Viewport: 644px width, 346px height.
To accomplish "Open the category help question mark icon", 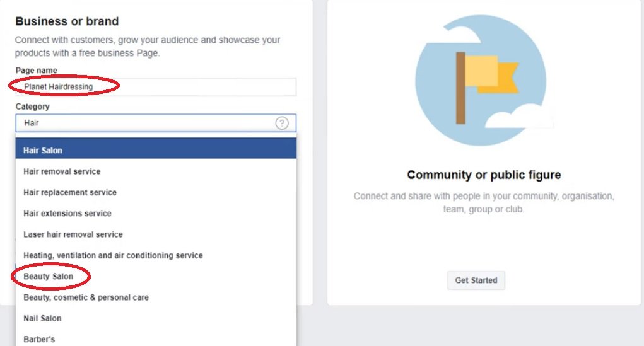I will (282, 123).
